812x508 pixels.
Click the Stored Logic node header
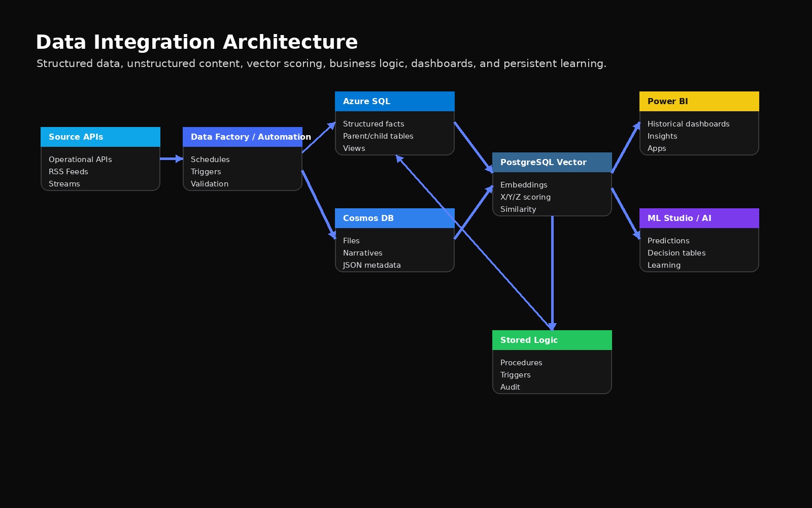[x=552, y=340]
